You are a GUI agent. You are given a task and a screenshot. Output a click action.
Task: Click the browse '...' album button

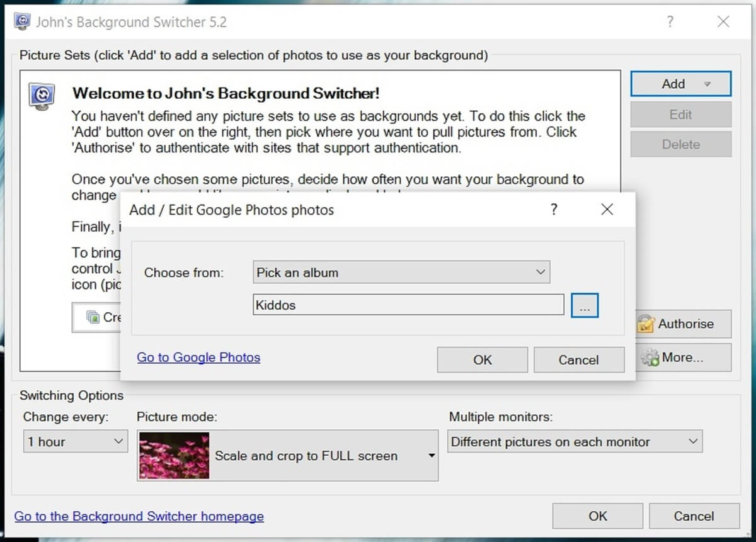pos(585,306)
